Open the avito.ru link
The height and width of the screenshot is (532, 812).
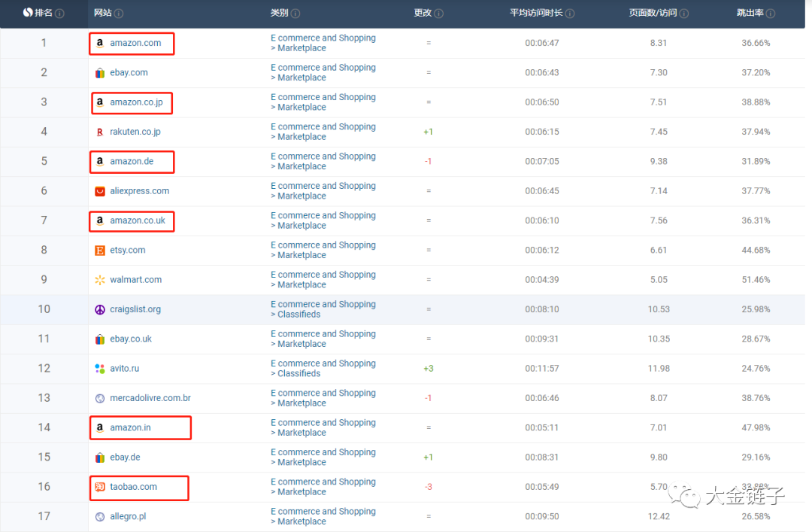point(124,368)
